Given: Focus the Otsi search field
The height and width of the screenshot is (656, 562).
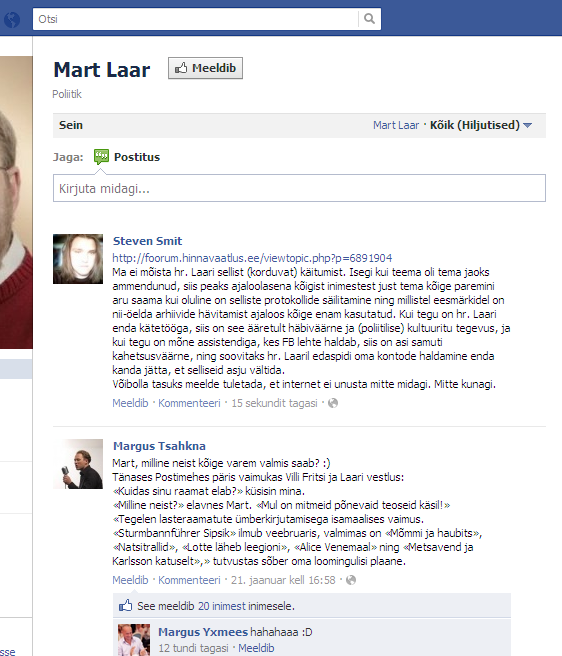Looking at the screenshot, I should tap(195, 19).
